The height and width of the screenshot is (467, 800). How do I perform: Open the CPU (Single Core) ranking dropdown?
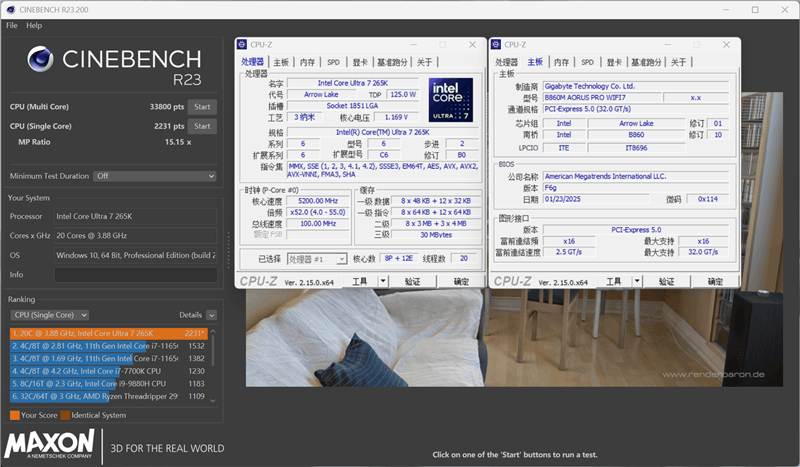click(50, 315)
